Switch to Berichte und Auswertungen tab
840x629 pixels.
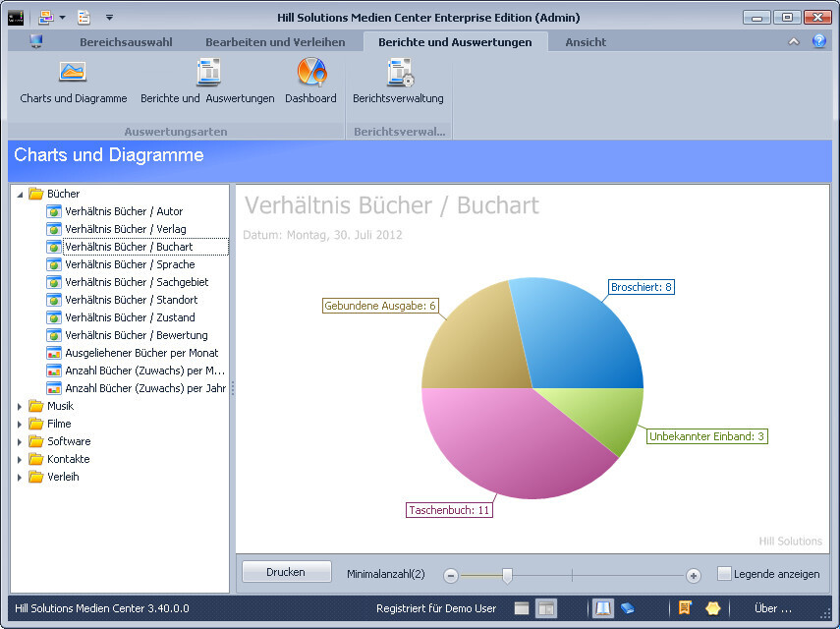[x=455, y=42]
